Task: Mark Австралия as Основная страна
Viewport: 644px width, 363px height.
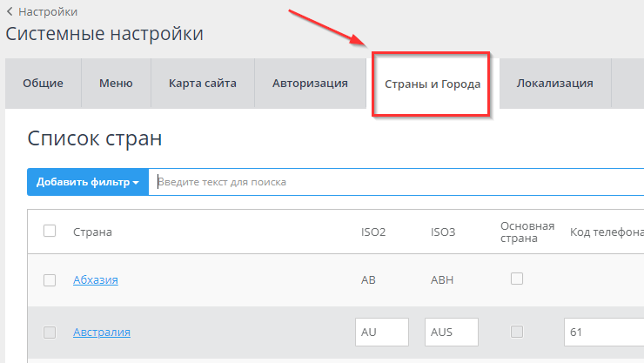Action: pyautogui.click(x=517, y=332)
